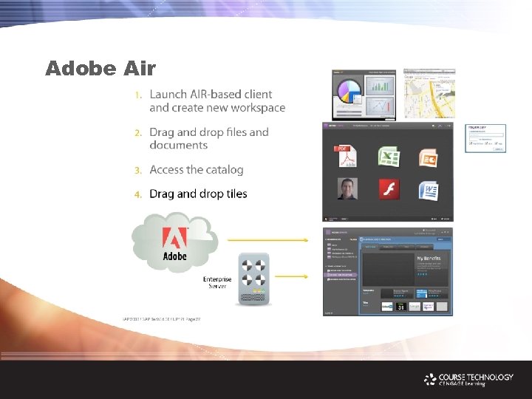Screen dimensions: 532x399
Task: Click the "Adobe Air" slide title
Action: pyautogui.click(x=100, y=68)
